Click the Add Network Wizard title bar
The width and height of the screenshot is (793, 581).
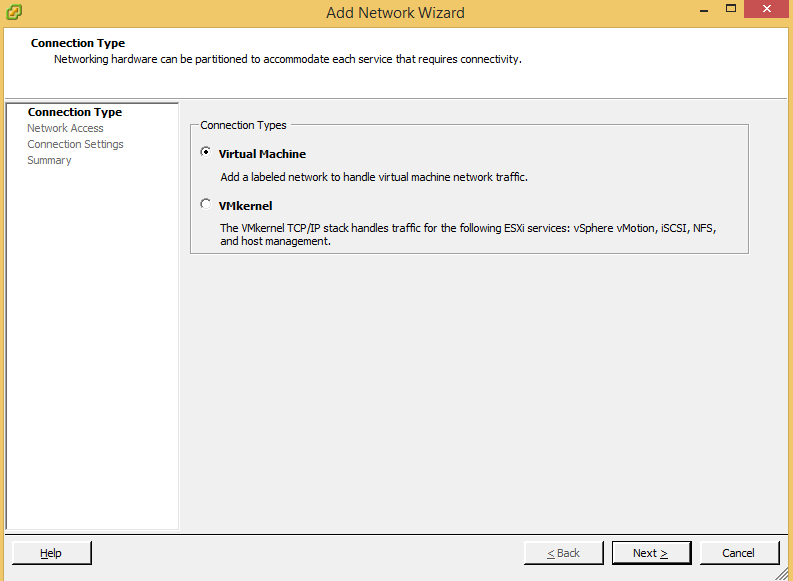(x=395, y=13)
